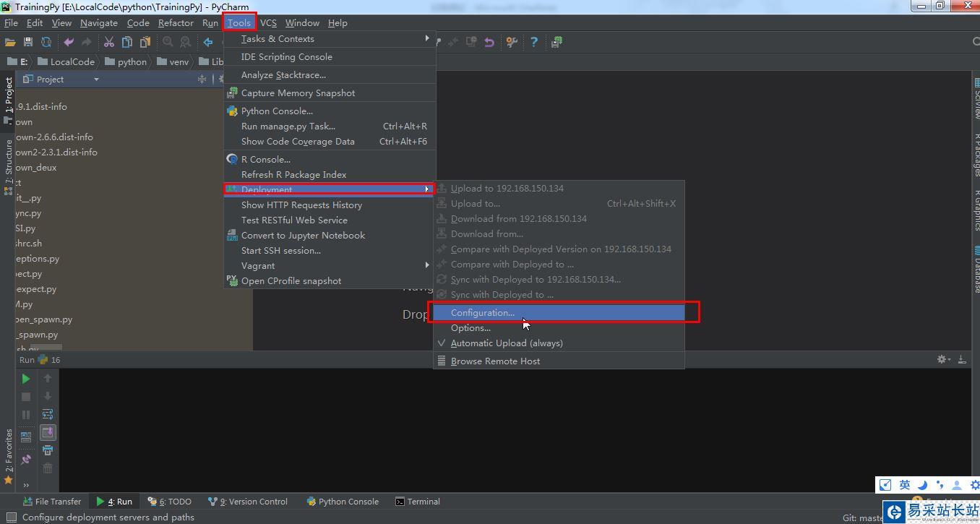The height and width of the screenshot is (524, 980).
Task: Switch to the Terminal tab
Action: pos(418,502)
